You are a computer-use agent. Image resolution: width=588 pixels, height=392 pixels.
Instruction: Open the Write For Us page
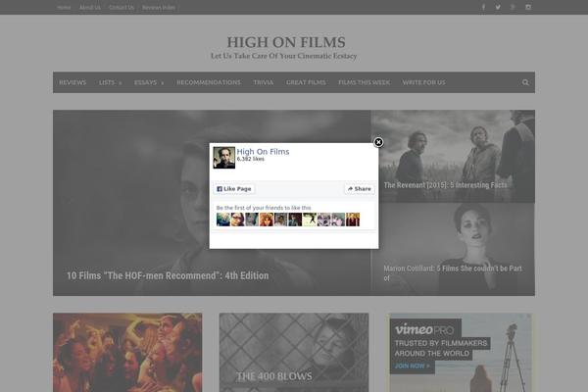click(423, 82)
